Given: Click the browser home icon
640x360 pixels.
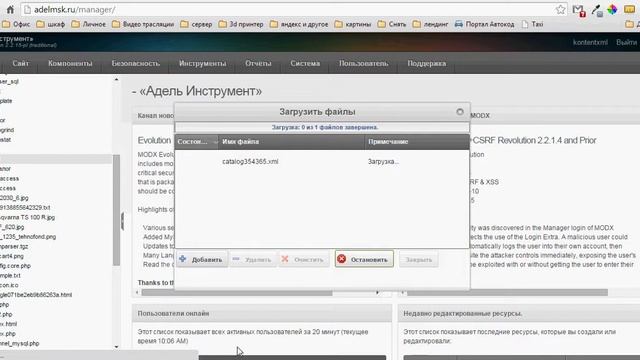Looking at the screenshot, I should pos(10,9).
